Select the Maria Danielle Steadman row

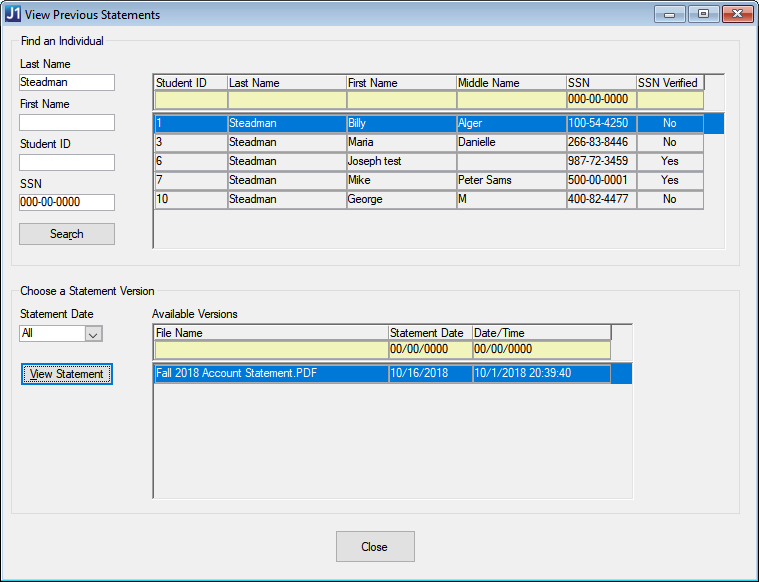pos(400,143)
